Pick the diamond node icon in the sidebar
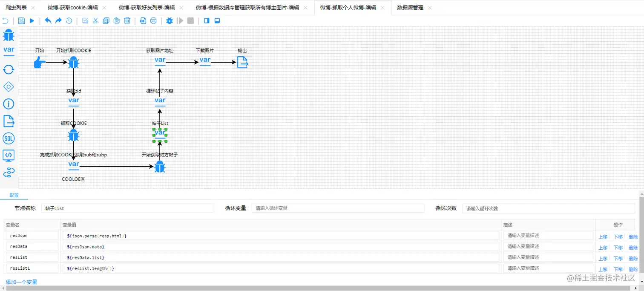 point(9,87)
